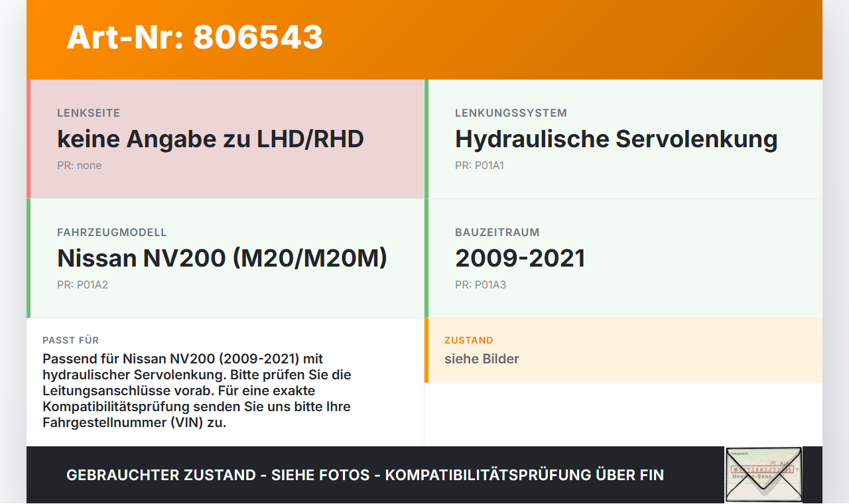
Task: Click the 'PR: P01A1' code
Action: [x=480, y=166]
